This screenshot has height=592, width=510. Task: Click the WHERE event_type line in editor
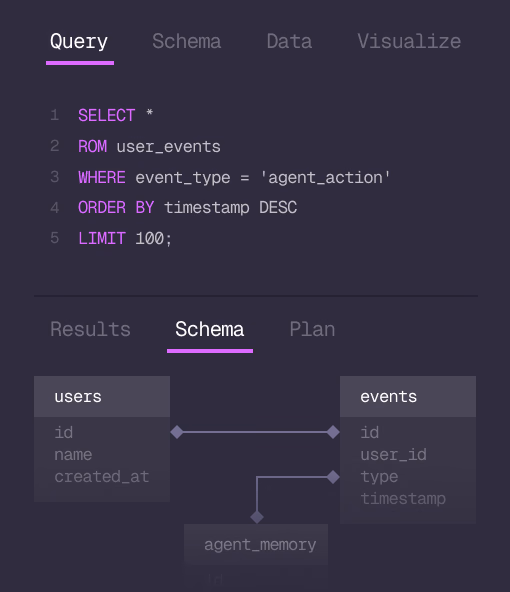(x=234, y=177)
